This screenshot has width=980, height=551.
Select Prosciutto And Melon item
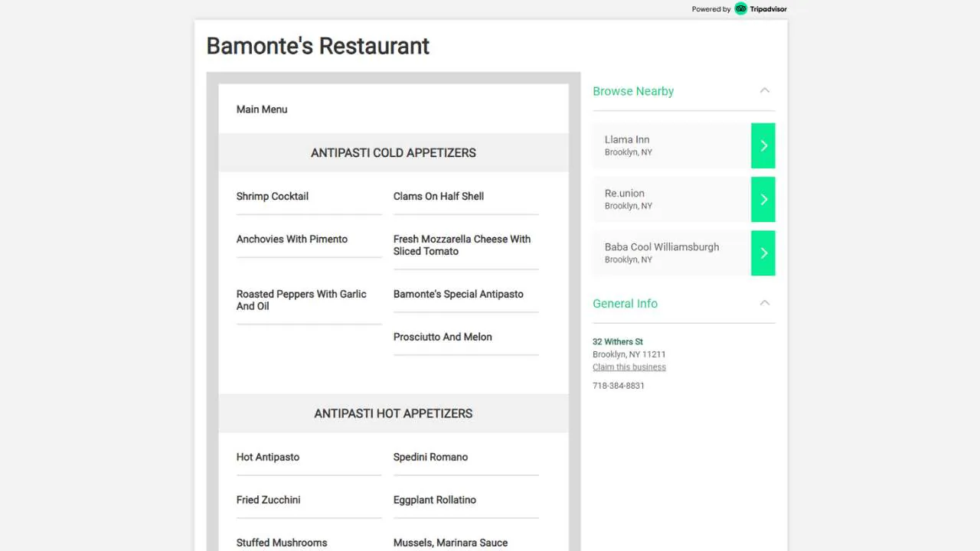[443, 337]
